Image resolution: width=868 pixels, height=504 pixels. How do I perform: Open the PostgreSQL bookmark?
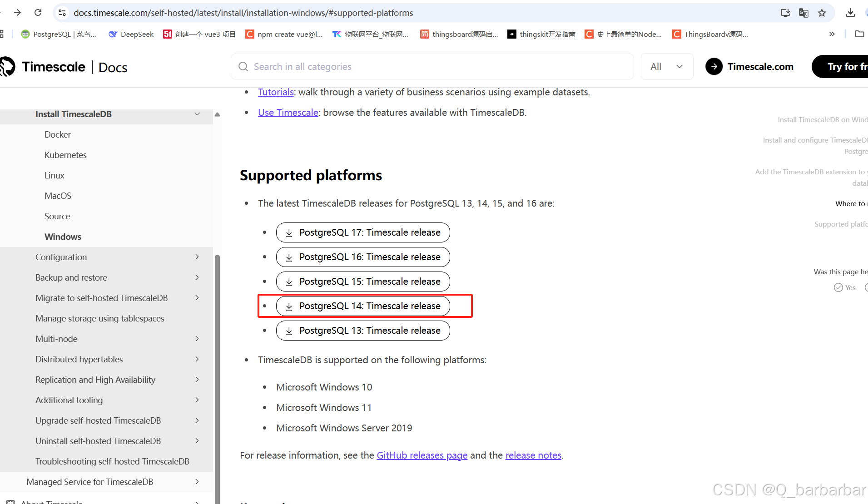pos(59,34)
